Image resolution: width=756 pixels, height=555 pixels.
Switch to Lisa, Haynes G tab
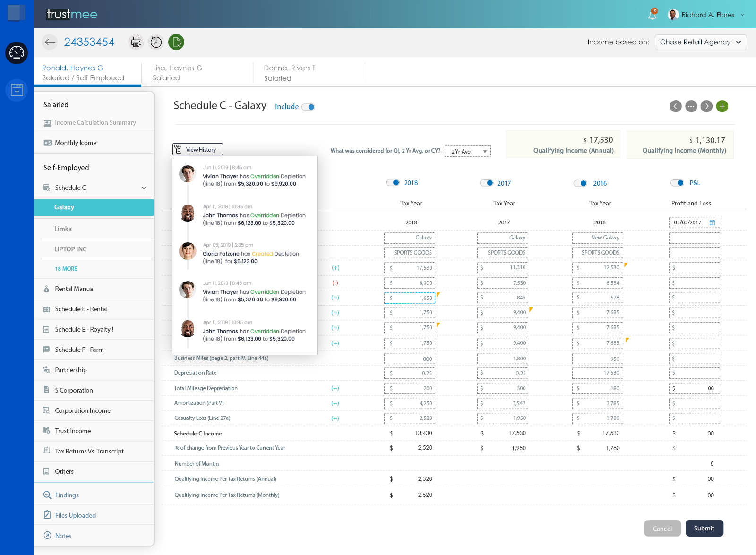[198, 73]
